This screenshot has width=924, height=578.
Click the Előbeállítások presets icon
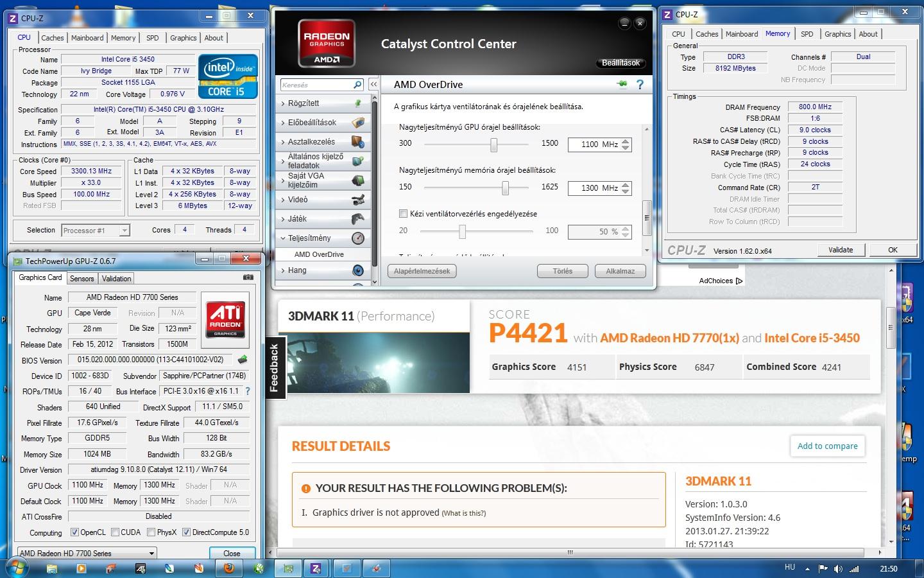click(358, 123)
